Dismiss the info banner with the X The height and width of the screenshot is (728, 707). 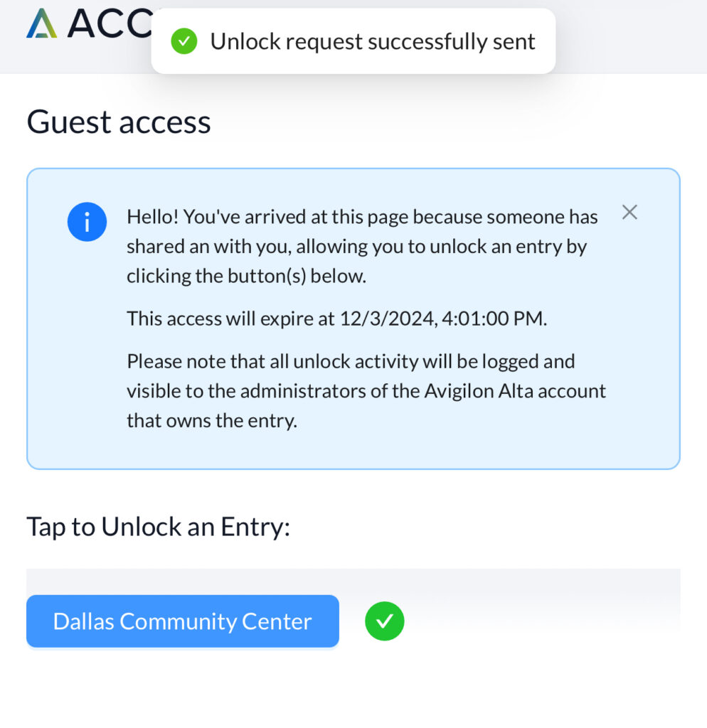tap(629, 212)
